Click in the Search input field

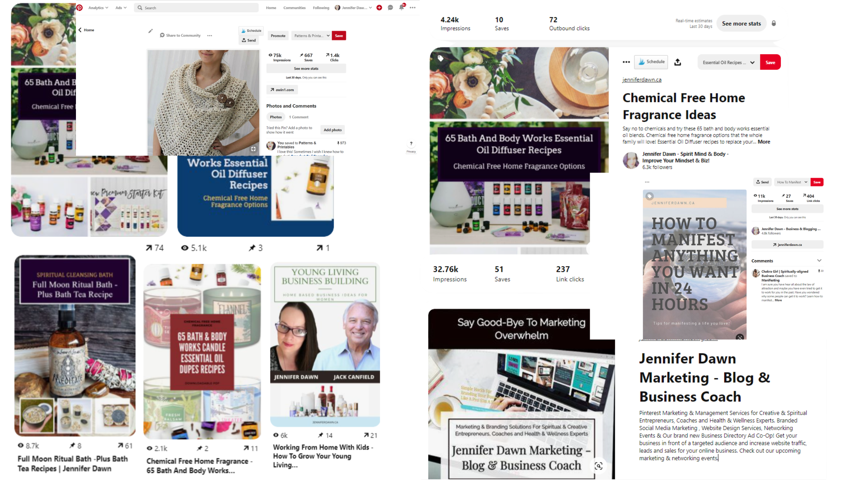(x=196, y=8)
